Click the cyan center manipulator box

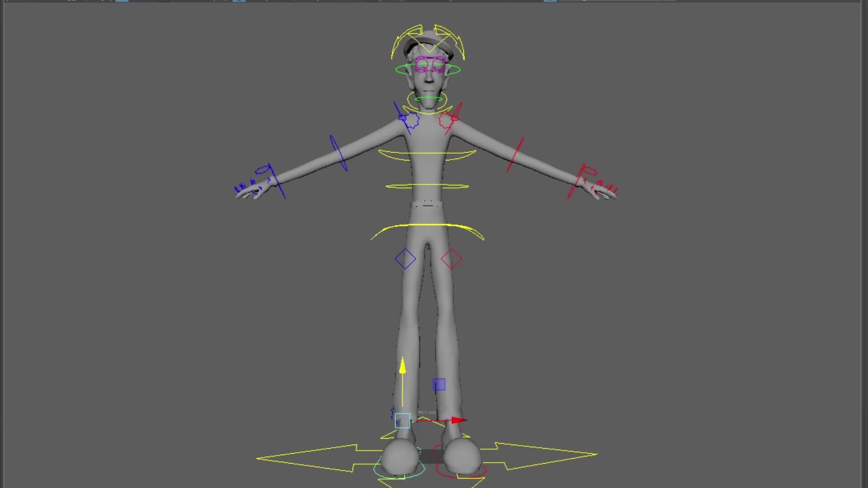(402, 421)
